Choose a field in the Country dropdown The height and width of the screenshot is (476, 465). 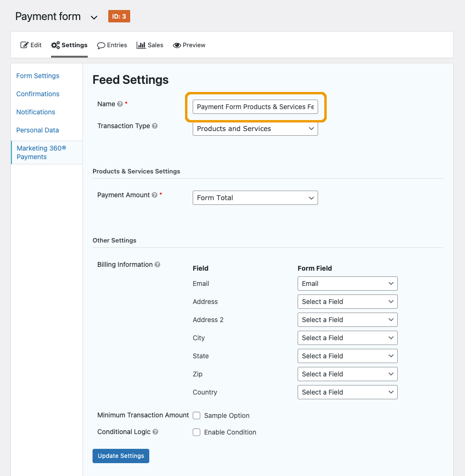pyautogui.click(x=347, y=392)
